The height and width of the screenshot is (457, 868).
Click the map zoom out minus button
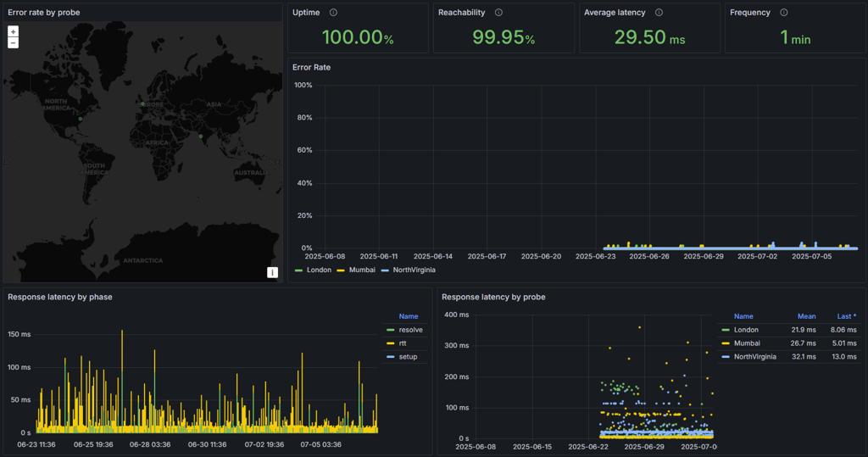coord(14,42)
